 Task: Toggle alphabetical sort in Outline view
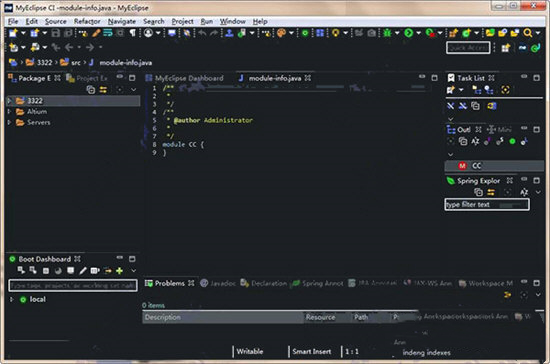[475, 141]
